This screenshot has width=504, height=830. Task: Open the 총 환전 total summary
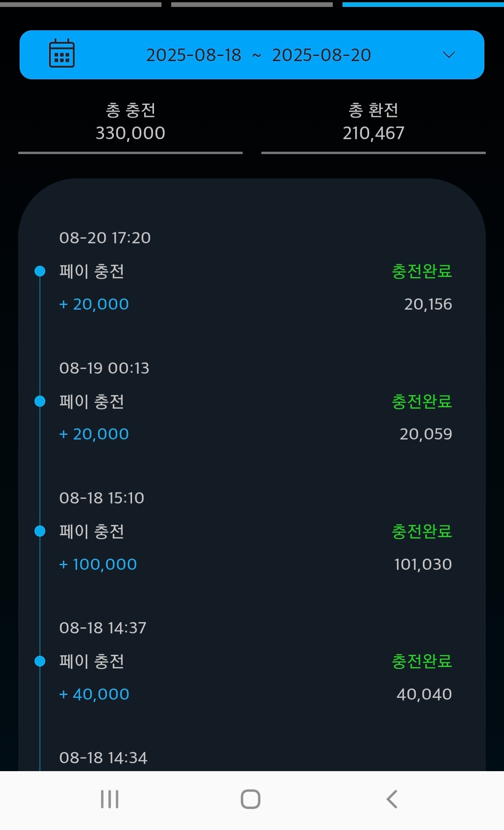coord(373,122)
